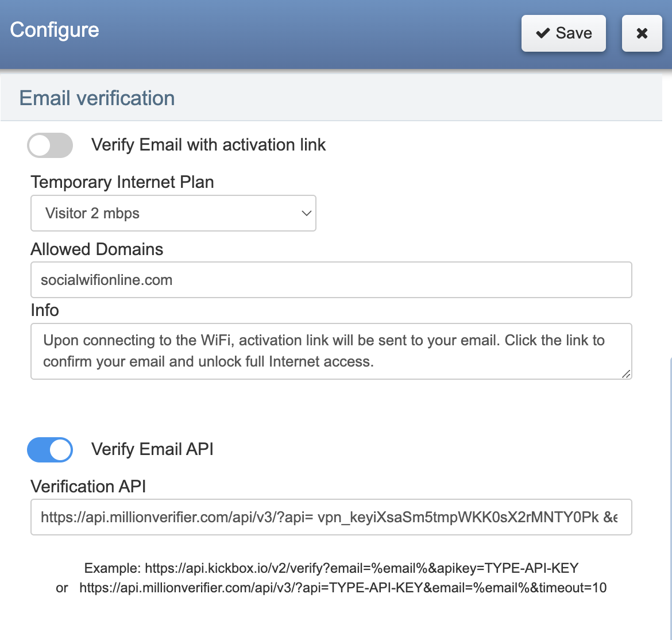Click the blue knob on the Verify Email API switch
The height and width of the screenshot is (640, 672).
coord(59,450)
